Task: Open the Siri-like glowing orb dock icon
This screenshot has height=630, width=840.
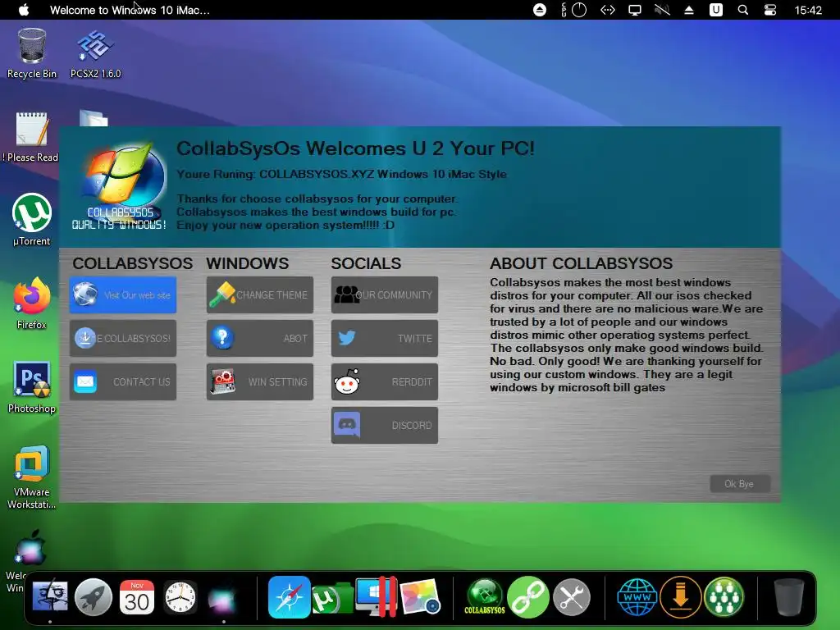Action: click(221, 599)
